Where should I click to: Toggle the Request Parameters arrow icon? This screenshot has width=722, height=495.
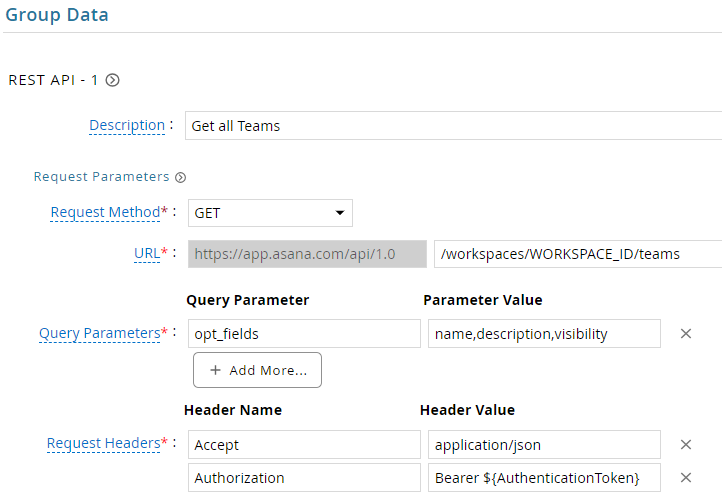pos(180,177)
